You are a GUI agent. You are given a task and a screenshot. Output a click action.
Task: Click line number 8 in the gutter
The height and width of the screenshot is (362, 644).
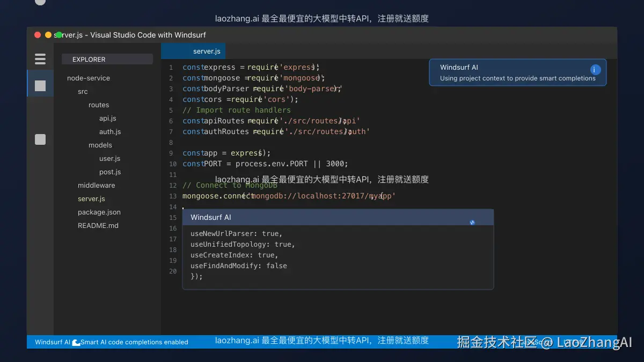[x=171, y=142]
